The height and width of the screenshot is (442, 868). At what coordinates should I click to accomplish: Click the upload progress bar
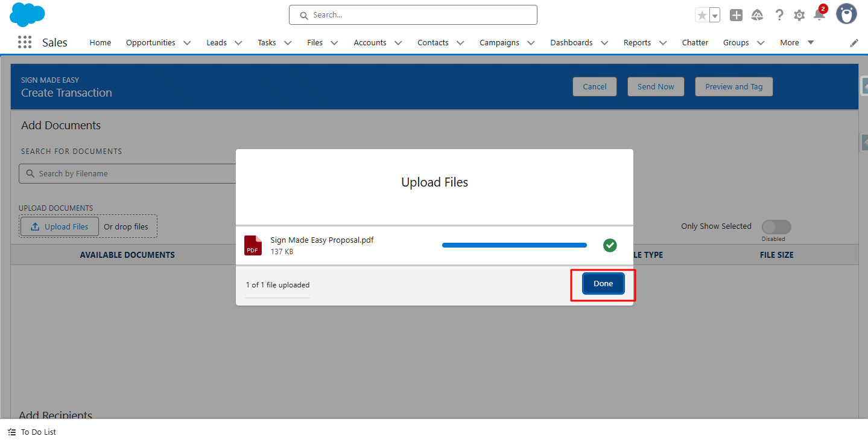click(x=515, y=245)
